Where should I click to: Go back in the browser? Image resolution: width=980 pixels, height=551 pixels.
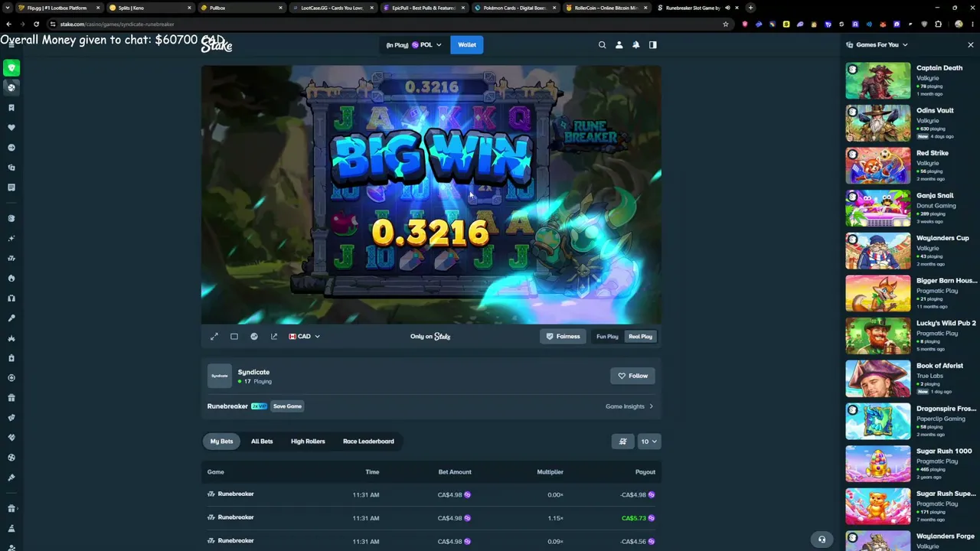(8, 24)
